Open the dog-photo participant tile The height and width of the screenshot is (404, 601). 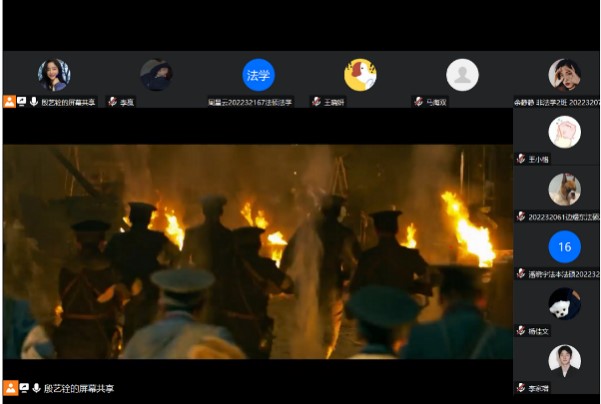coord(564,189)
